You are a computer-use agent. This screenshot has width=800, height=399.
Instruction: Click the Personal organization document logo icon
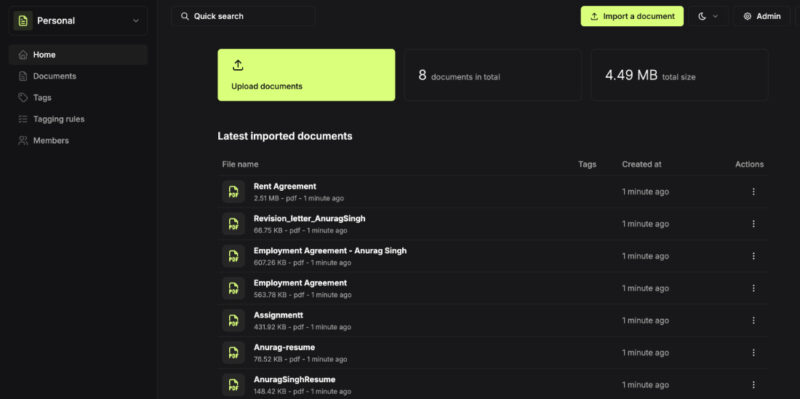23,21
